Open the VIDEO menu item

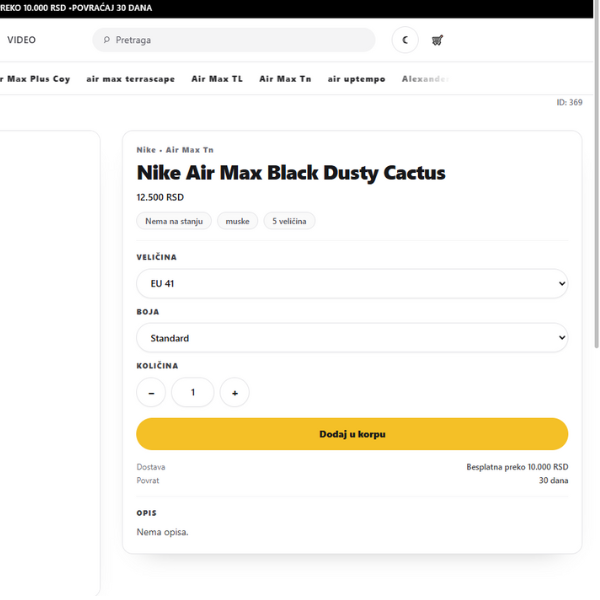click(21, 40)
